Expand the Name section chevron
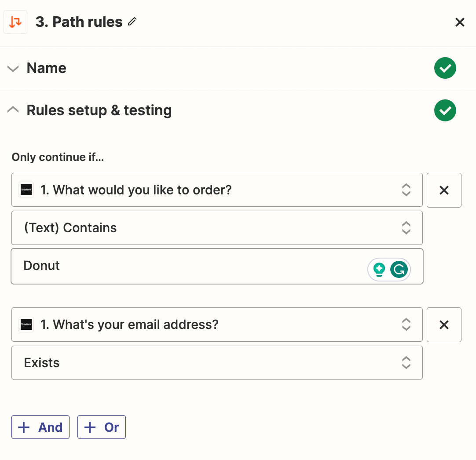This screenshot has height=460, width=476. click(x=13, y=69)
